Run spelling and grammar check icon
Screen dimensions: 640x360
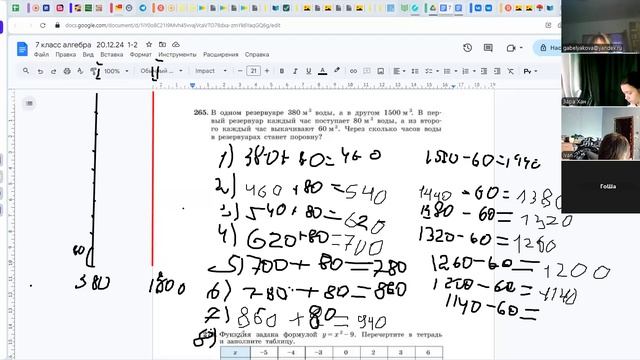coord(80,71)
